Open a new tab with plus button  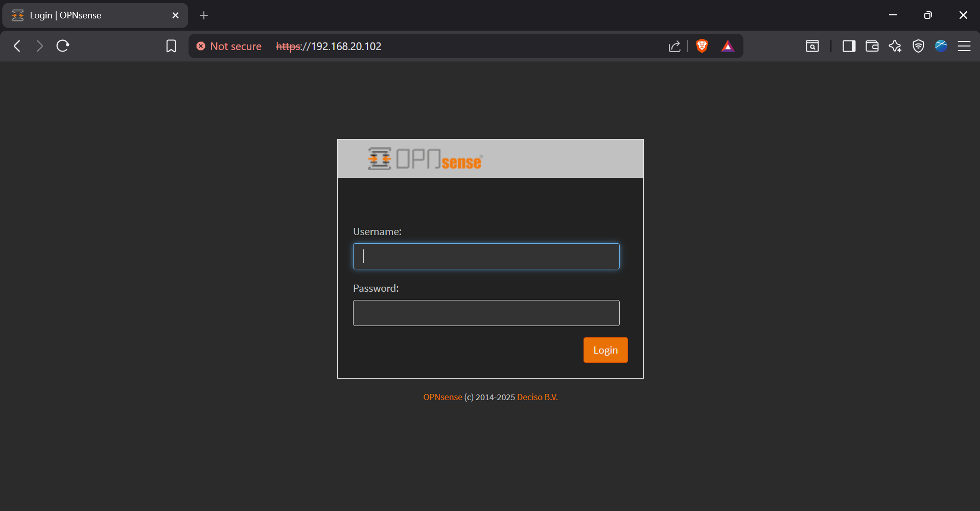204,15
